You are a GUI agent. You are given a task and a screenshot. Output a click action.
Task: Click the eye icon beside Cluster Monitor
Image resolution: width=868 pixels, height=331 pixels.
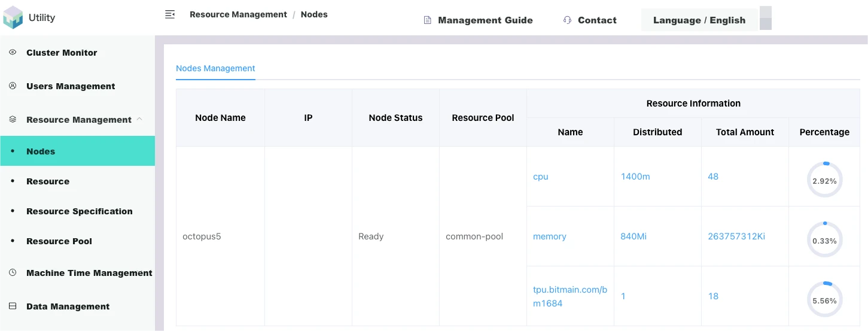13,53
